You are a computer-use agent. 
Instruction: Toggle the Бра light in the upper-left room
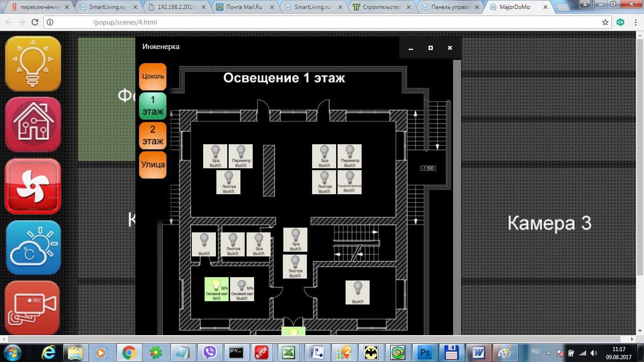[x=215, y=156]
